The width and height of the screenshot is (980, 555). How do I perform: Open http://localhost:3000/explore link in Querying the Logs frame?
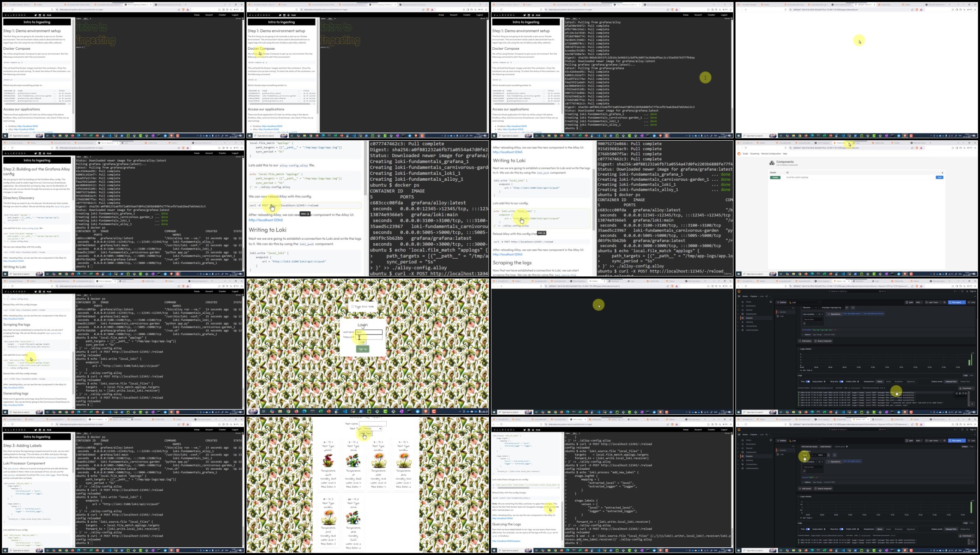pyautogui.click(x=506, y=541)
